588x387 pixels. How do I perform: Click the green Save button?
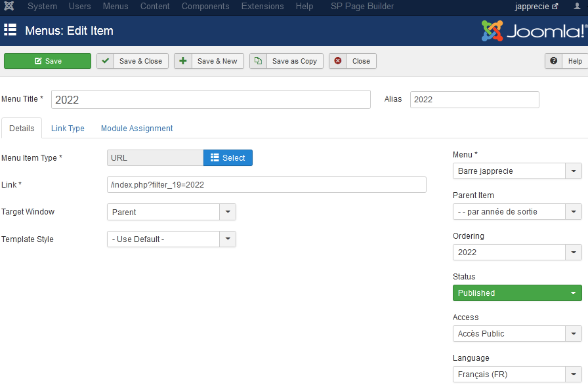[x=47, y=61]
